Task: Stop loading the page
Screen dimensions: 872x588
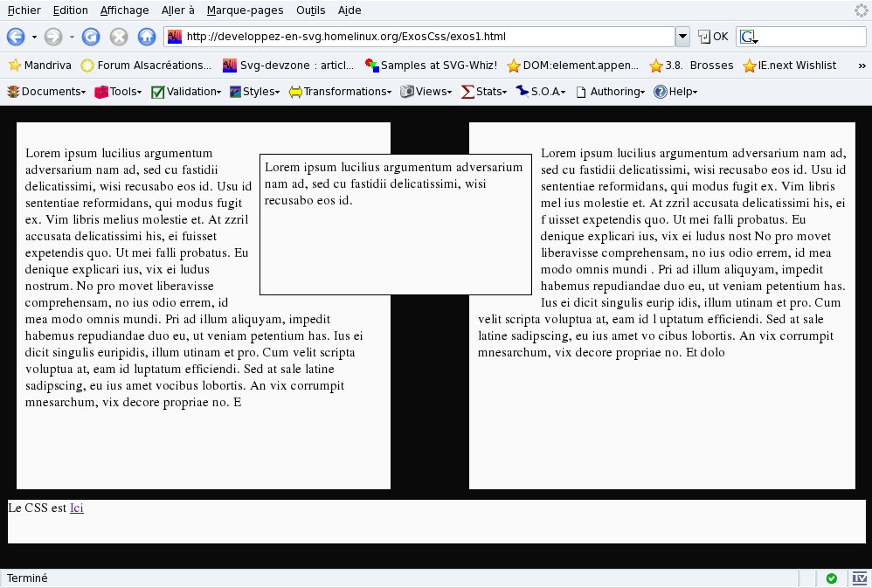Action: (119, 37)
